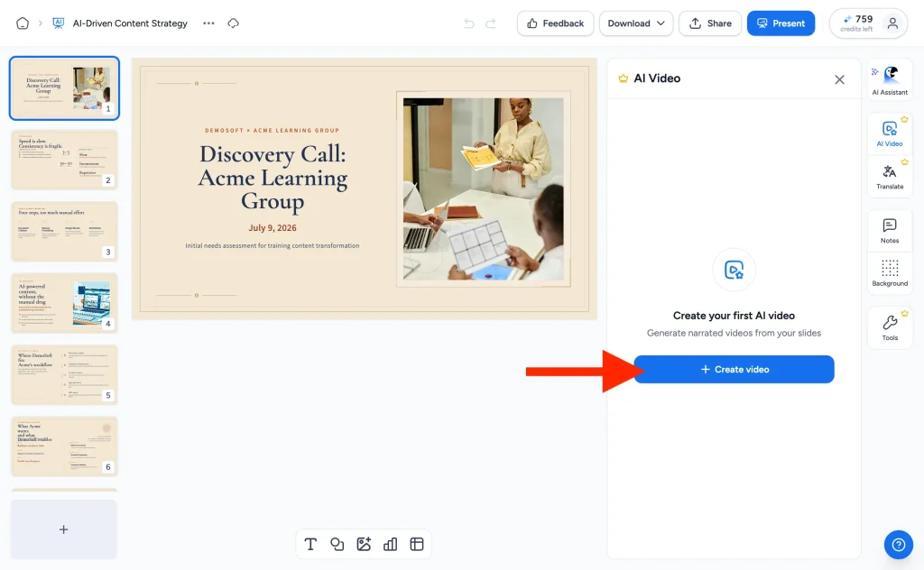
Task: Select slide 2 thumbnail
Action: coord(64,160)
